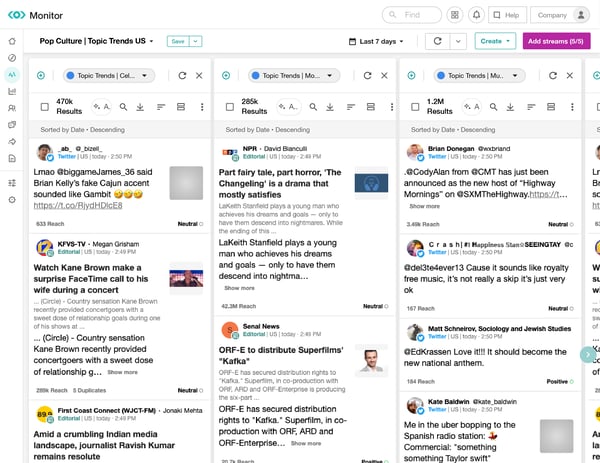The image size is (600, 463).
Task: Click the notifications bell icon
Action: pyautogui.click(x=477, y=15)
